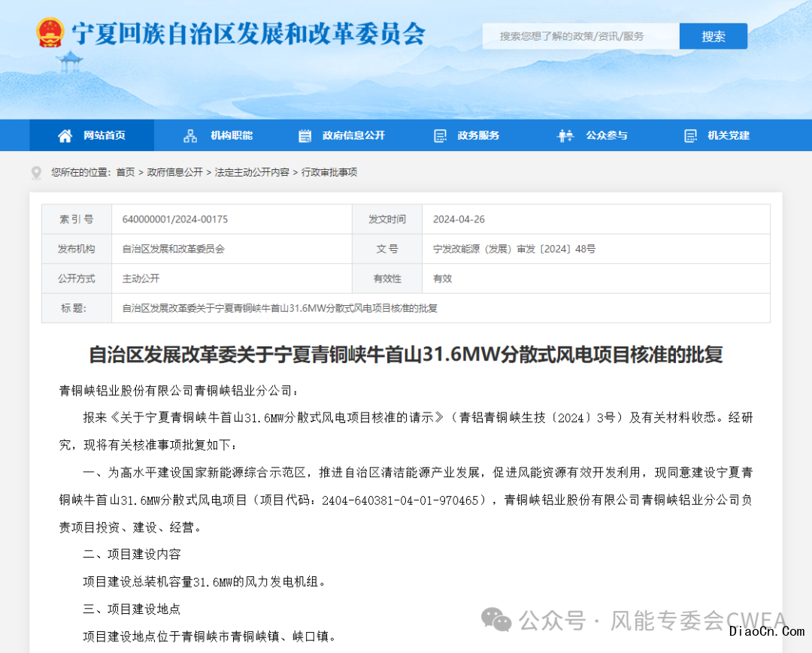Click the title row value in the info table

coord(280,308)
